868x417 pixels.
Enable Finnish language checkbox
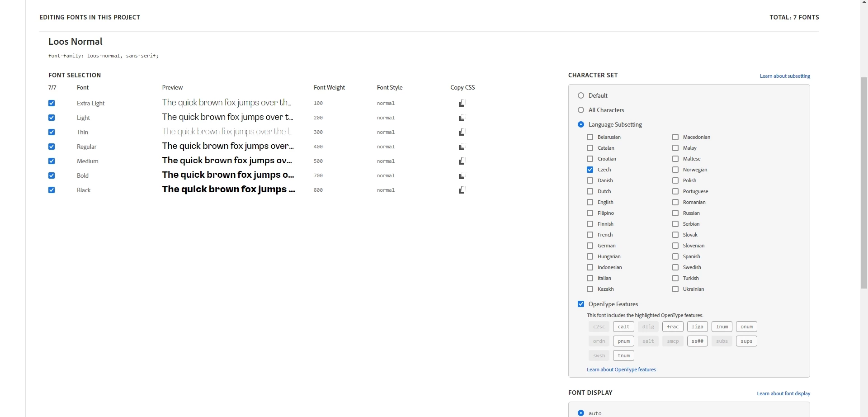tap(590, 224)
